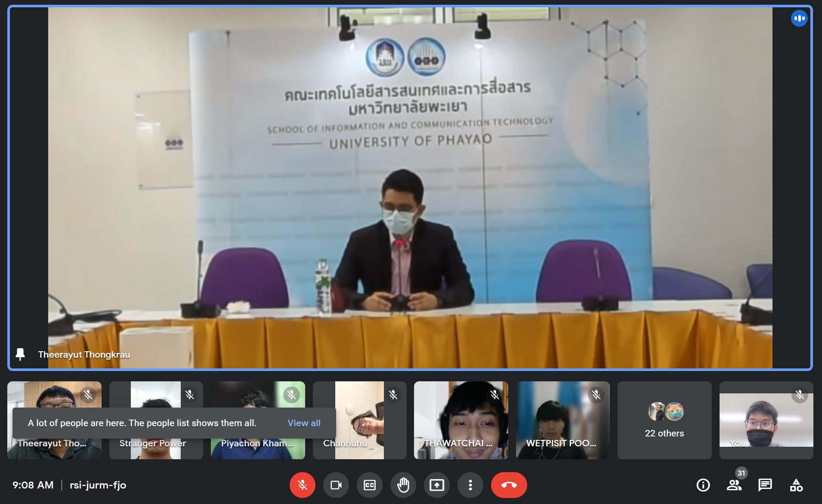Click View all in the notification
Image resolution: width=822 pixels, height=504 pixels.
(x=304, y=423)
